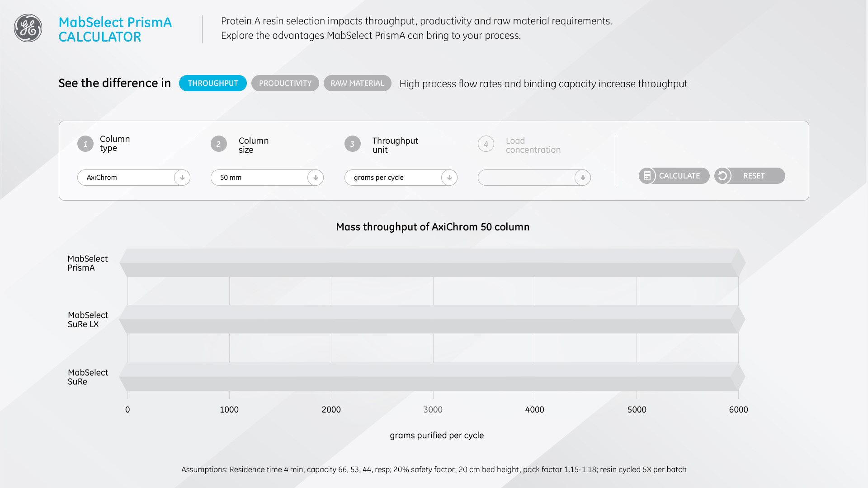Click step 2 number badge
The width and height of the screenshot is (868, 488).
pos(219,144)
